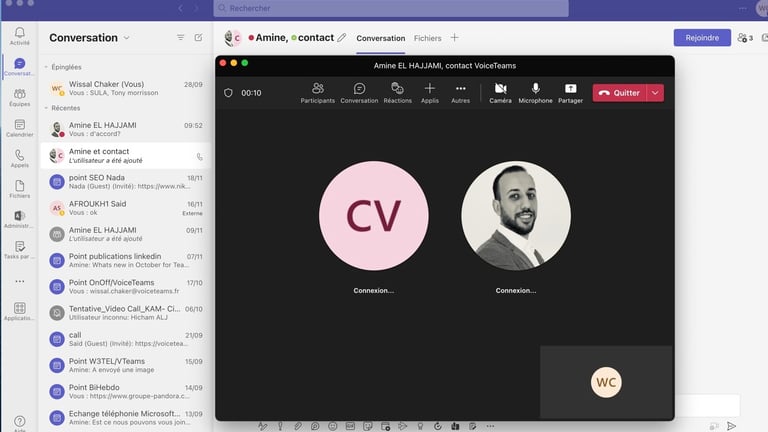Click Rejoindre to join the call
The width and height of the screenshot is (768, 432).
(702, 38)
